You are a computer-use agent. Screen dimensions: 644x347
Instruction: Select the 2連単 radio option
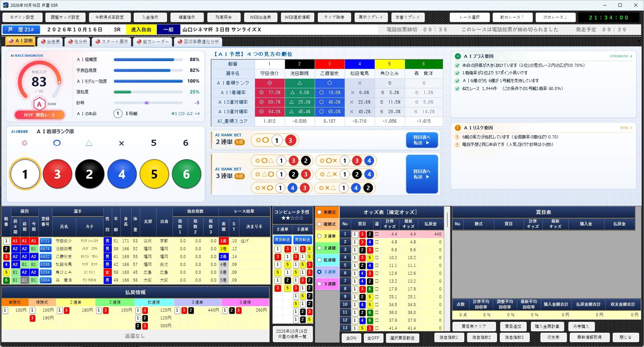tap(319, 236)
